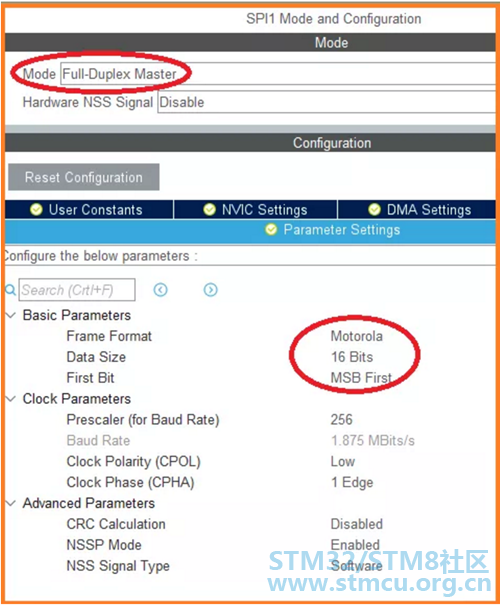Click the Clock Phase (CPHA) label

click(x=130, y=482)
